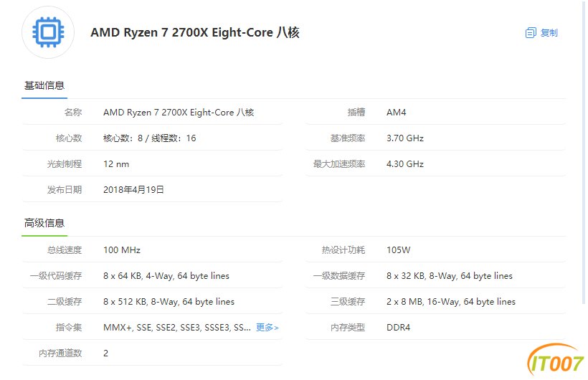
Task: Click the 核心数：8 / 线程数：16 value
Action: coord(150,138)
